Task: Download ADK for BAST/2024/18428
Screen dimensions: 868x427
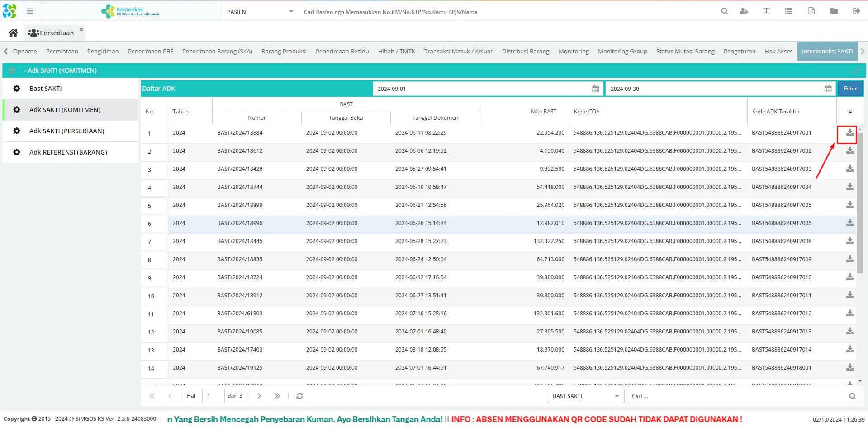Action: coord(850,169)
